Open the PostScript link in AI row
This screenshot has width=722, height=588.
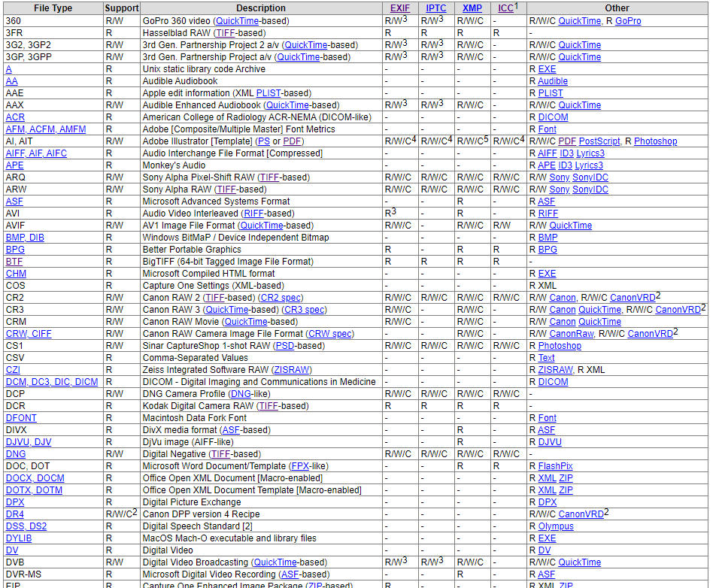[x=599, y=141]
